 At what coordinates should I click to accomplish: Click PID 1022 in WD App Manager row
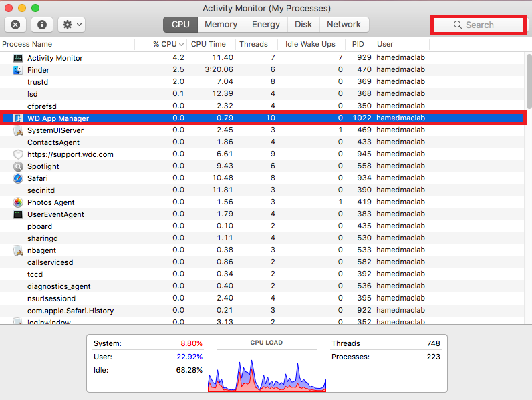(x=362, y=118)
